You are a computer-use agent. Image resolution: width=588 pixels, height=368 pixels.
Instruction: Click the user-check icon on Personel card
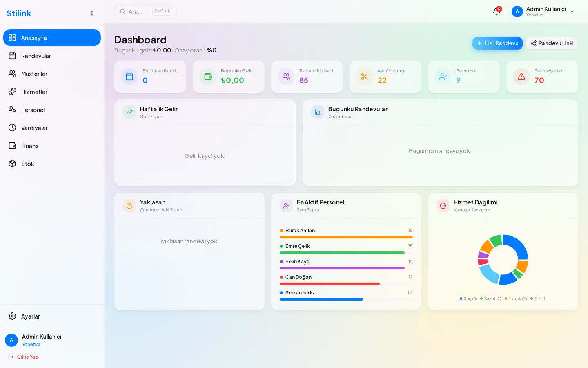443,76
